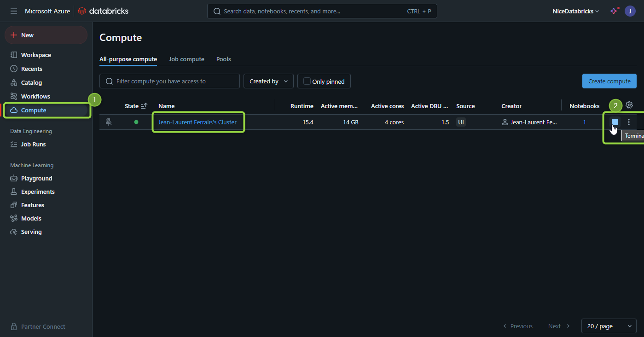Click the Workspace sidebar icon

(14, 55)
